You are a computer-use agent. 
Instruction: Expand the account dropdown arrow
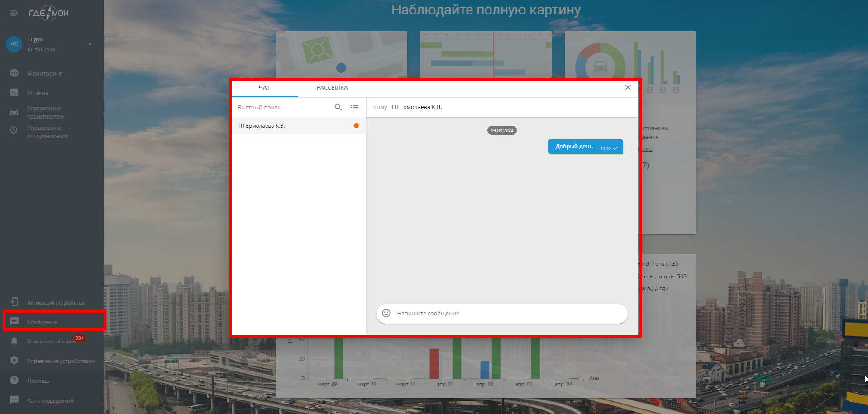(x=90, y=44)
